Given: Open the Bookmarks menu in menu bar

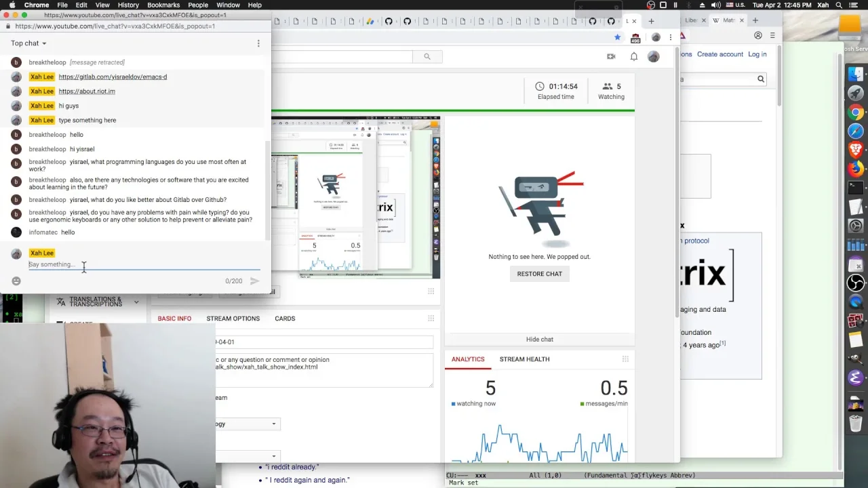Looking at the screenshot, I should pyautogui.click(x=163, y=5).
